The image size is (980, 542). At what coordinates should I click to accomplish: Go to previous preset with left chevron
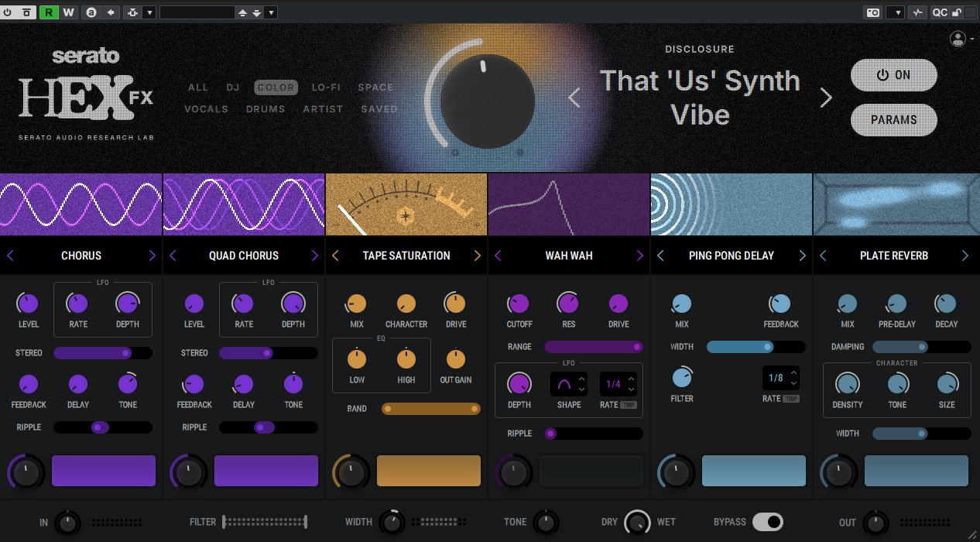click(574, 98)
